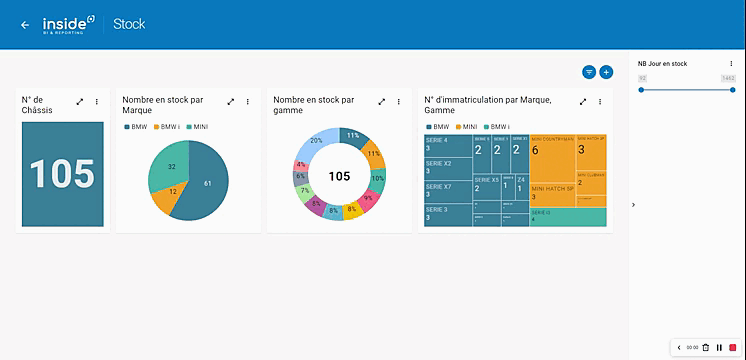Select the Z4 treemap tile

click(x=522, y=187)
